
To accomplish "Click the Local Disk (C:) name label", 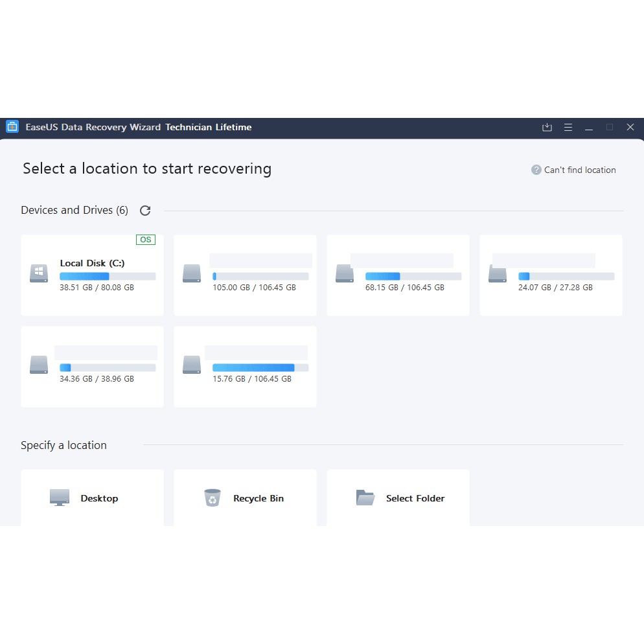I will coord(93,263).
